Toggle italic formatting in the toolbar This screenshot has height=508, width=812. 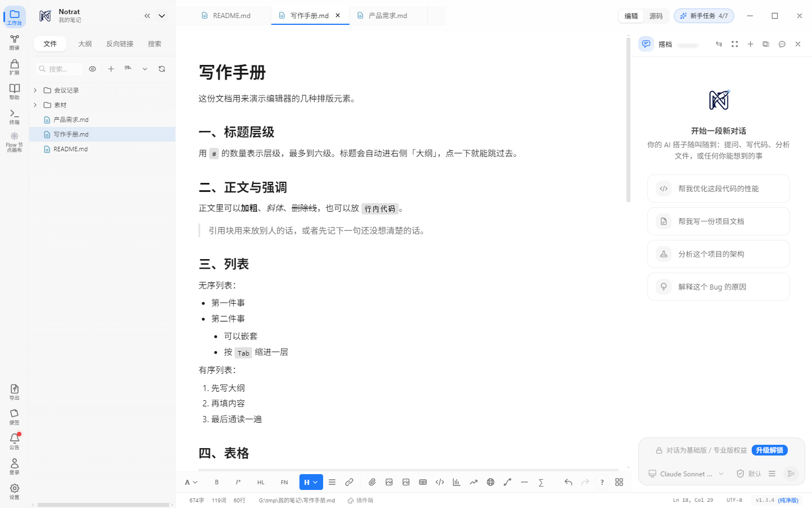pyautogui.click(x=239, y=482)
